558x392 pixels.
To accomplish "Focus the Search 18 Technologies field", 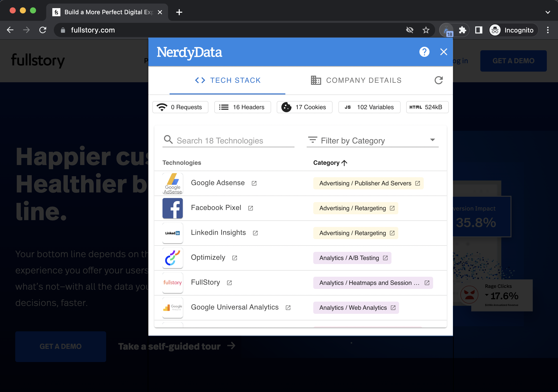I will (x=228, y=140).
